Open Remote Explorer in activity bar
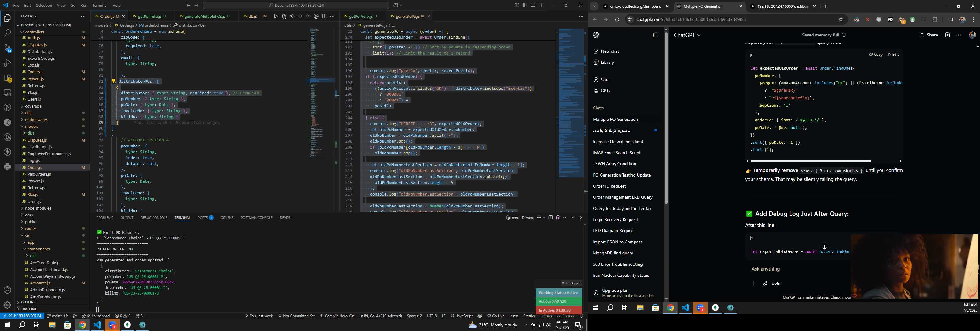Screen dimensions: 980x331 point(7,93)
